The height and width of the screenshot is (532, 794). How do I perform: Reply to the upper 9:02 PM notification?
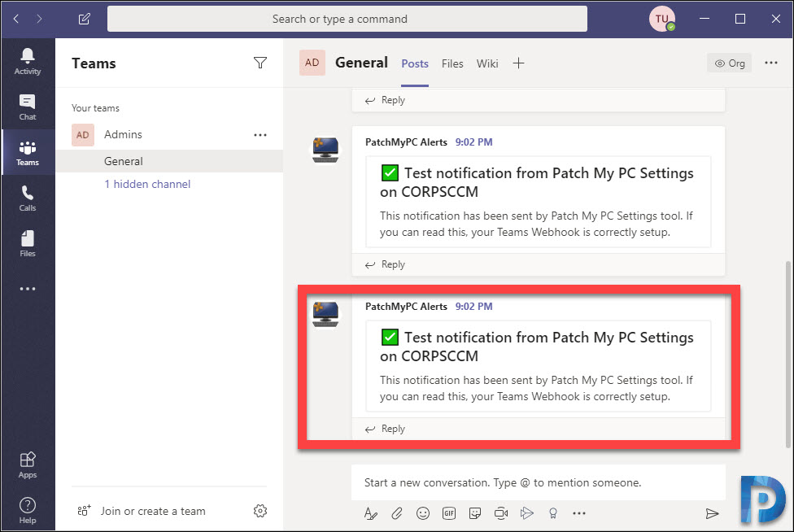pyautogui.click(x=386, y=264)
